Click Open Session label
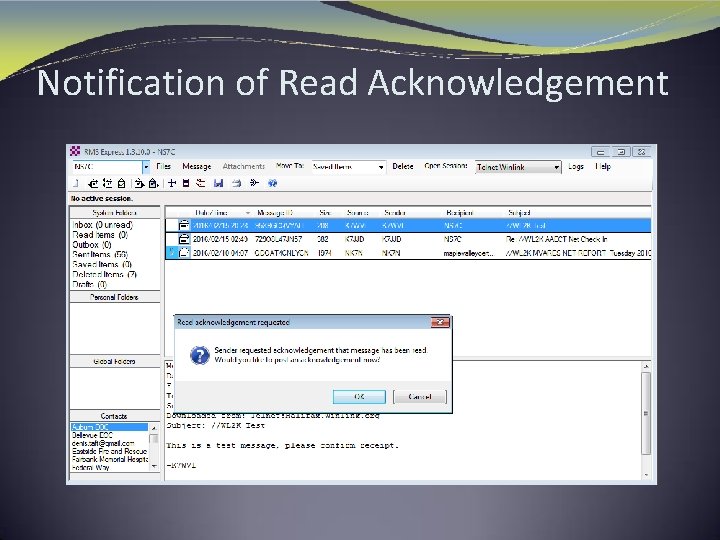 click(x=445, y=166)
